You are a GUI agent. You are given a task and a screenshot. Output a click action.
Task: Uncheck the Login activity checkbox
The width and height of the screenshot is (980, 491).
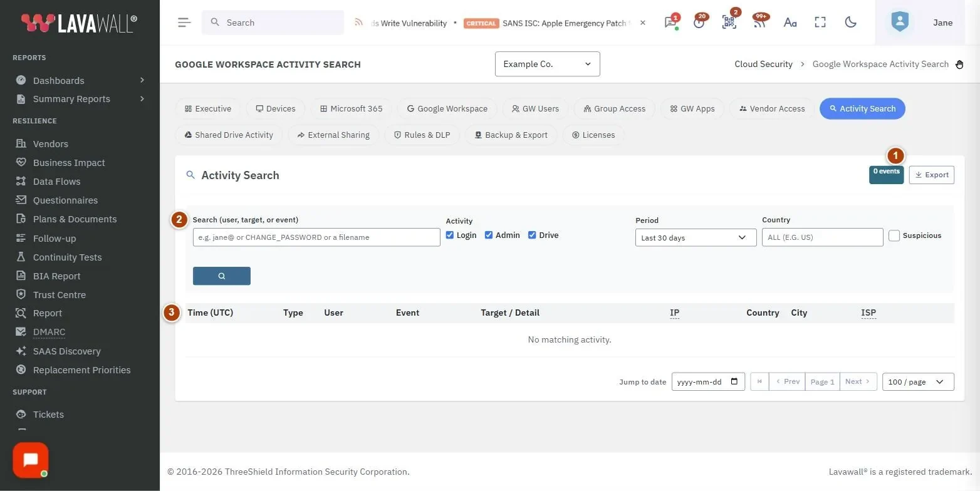pos(450,235)
